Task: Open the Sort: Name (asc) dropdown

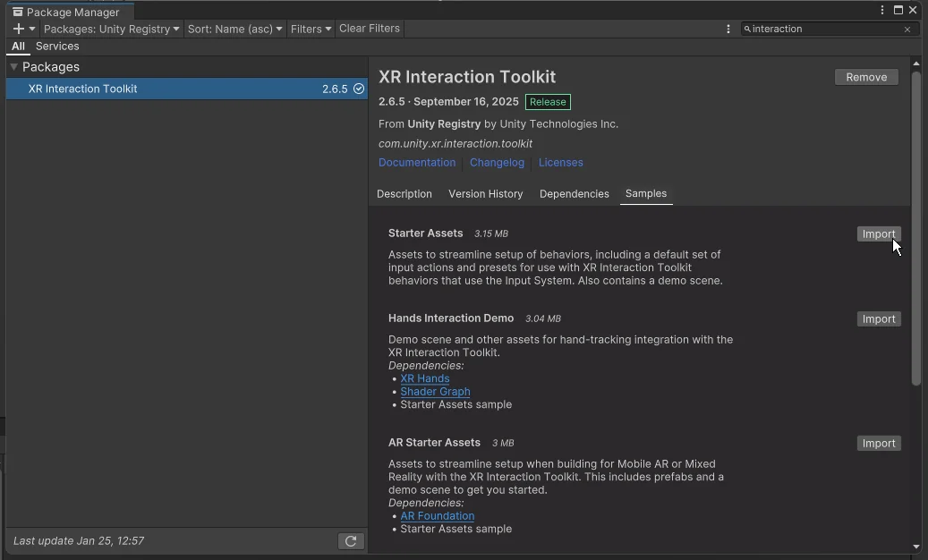Action: click(234, 29)
